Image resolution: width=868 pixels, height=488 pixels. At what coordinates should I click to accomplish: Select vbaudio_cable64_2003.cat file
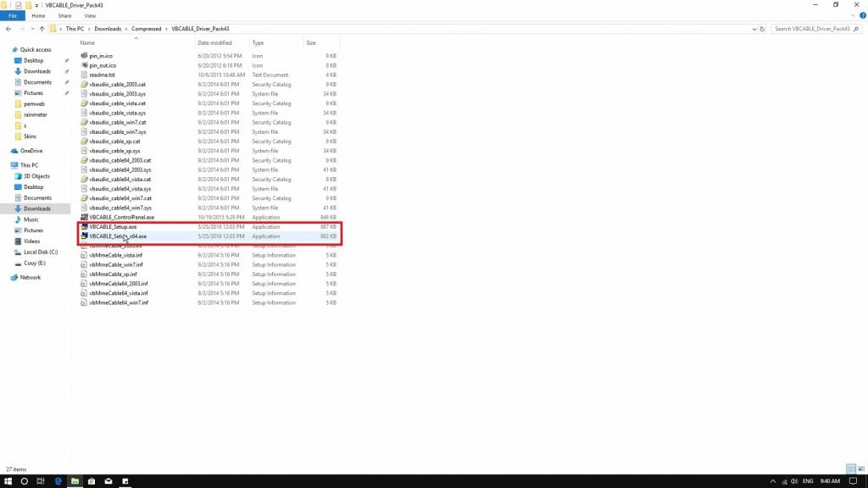pyautogui.click(x=120, y=160)
